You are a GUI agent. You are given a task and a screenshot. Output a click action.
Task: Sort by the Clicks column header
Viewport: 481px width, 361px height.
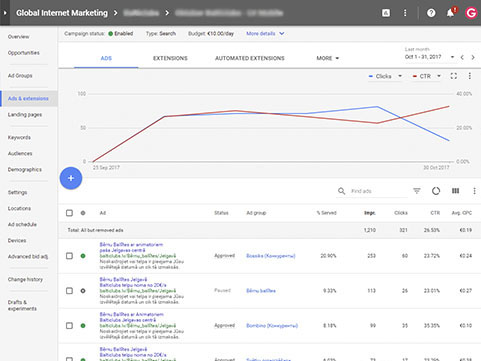tap(401, 213)
